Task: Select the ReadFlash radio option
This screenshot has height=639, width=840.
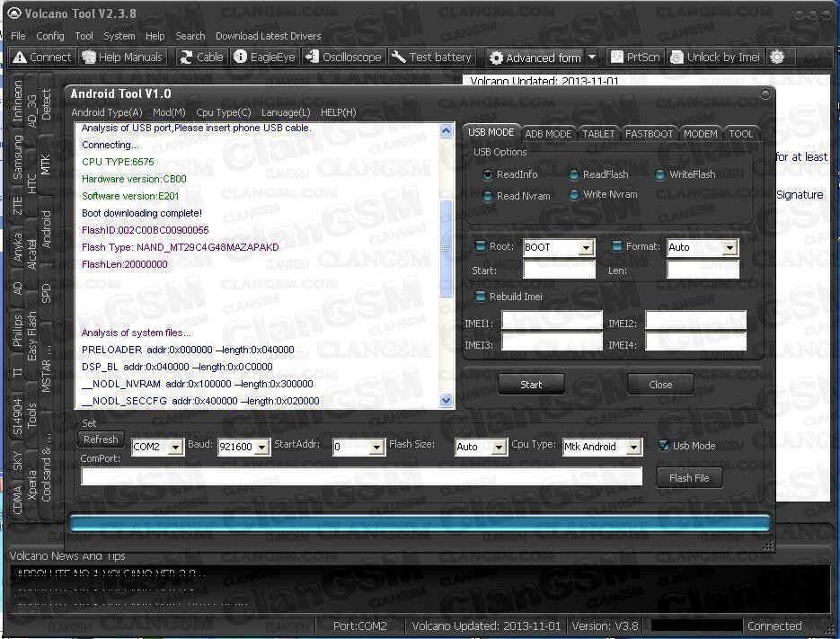Action: (574, 174)
